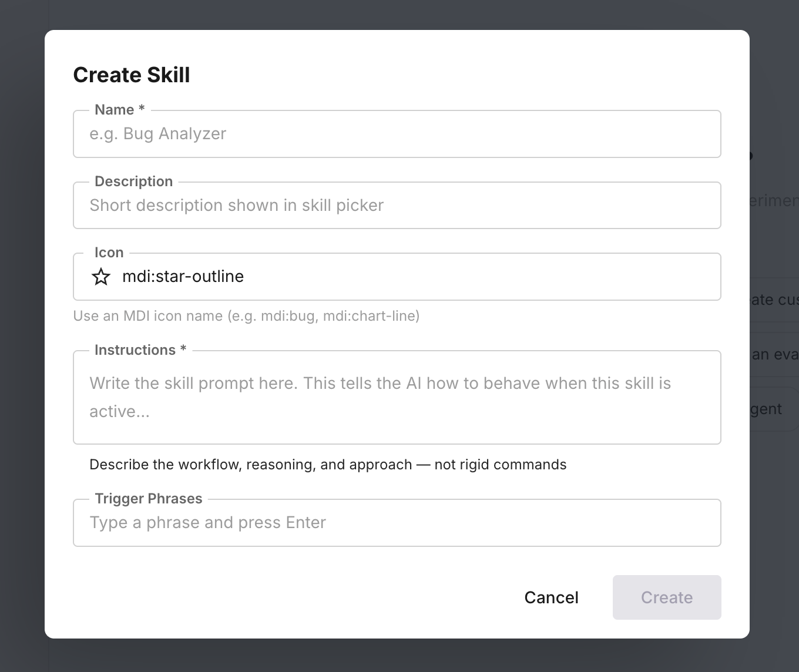Click the 'Use an MDI icon name' hint text
Viewport: 799px width, 672px height.
[x=246, y=315]
